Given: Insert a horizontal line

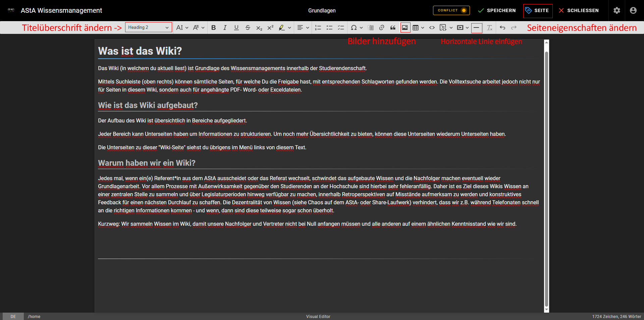Looking at the screenshot, I should (x=476, y=28).
